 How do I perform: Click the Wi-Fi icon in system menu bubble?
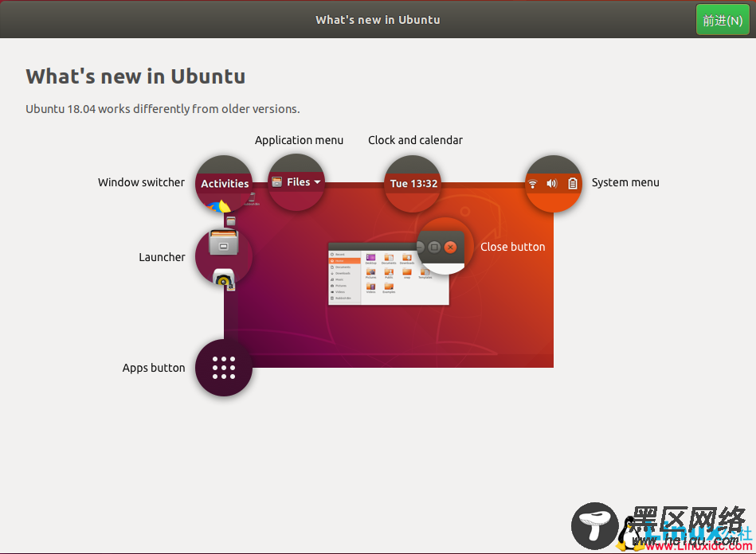pos(532,184)
